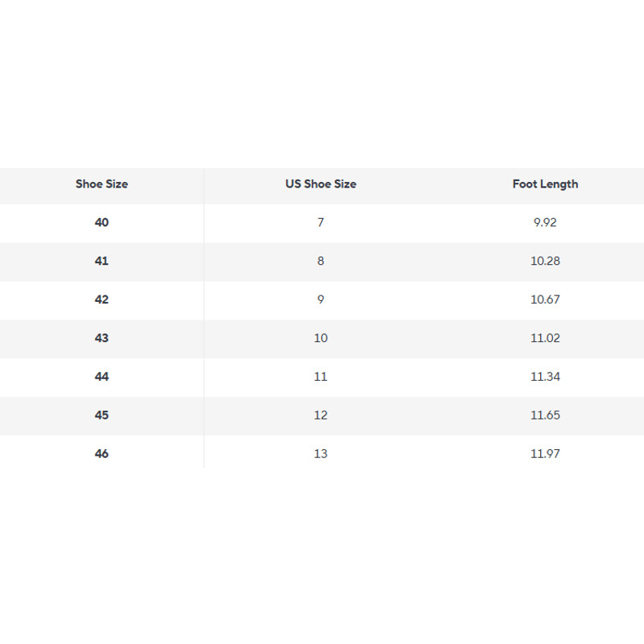The image size is (644, 644).
Task: Click the "Shoe Size" column header
Action: pyautogui.click(x=101, y=184)
